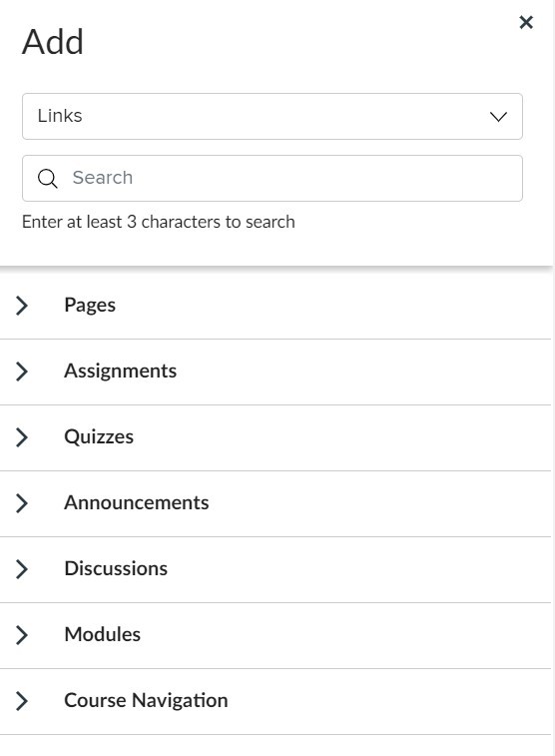The image size is (555, 756).
Task: Select the Links combo box field
Action: point(273,116)
